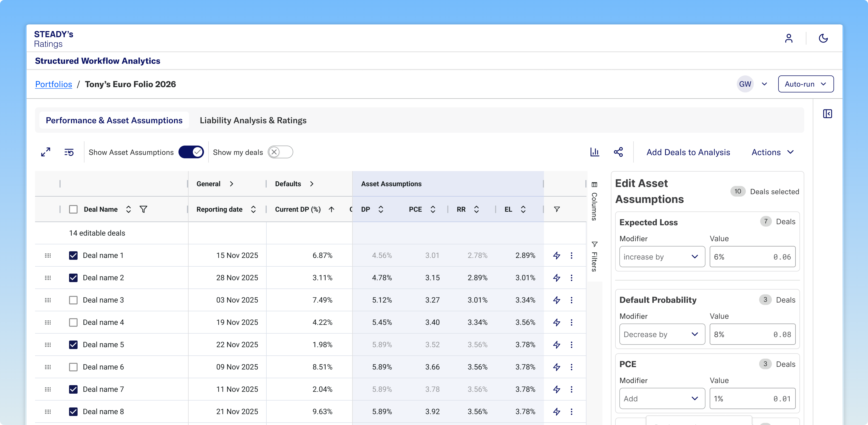
Task: Expand the GW user chevron
Action: point(764,84)
